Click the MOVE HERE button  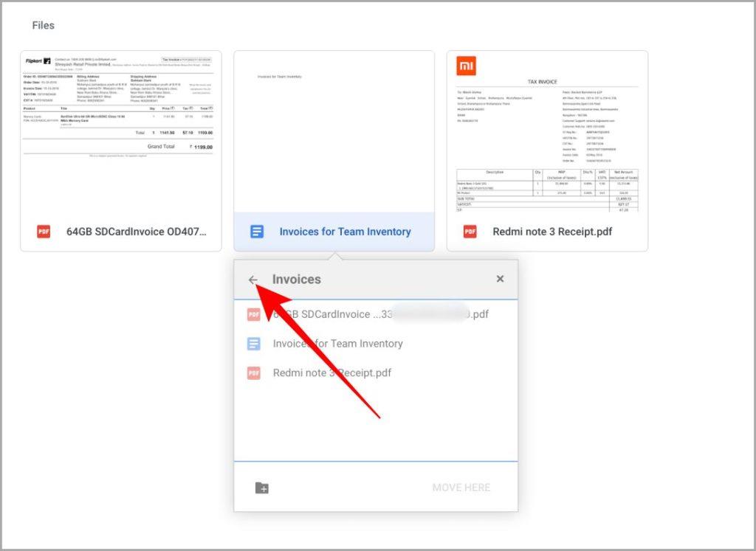coord(461,488)
